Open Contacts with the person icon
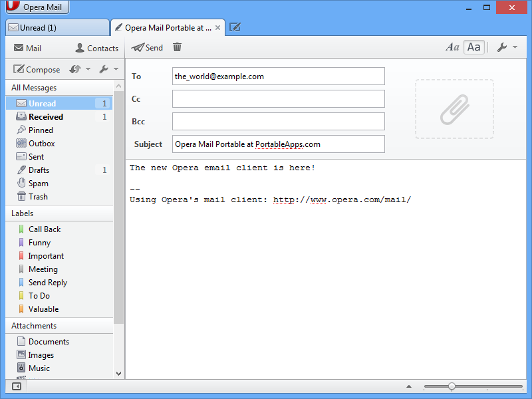The width and height of the screenshot is (532, 399). tap(96, 48)
